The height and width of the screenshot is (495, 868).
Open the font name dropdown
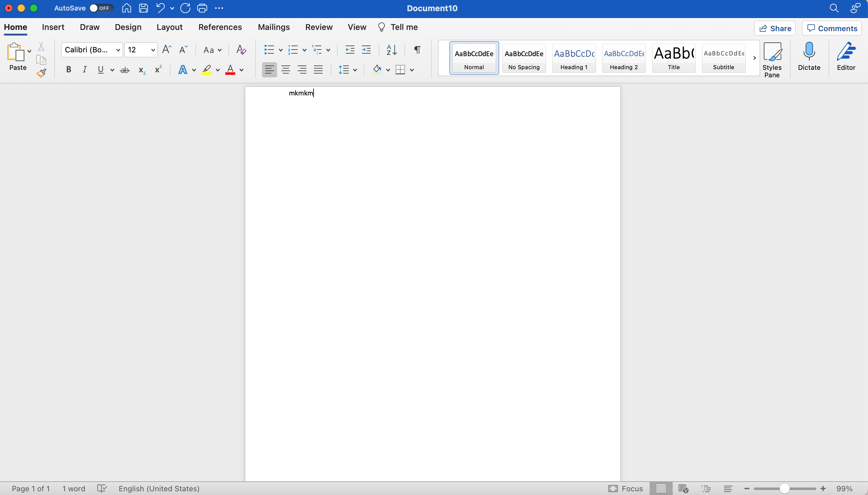118,50
